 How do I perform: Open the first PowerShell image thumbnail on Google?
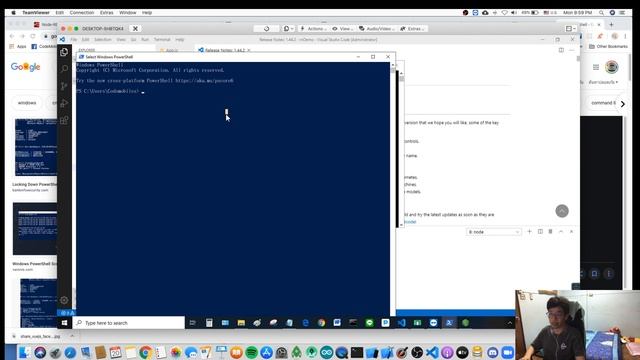click(36, 147)
